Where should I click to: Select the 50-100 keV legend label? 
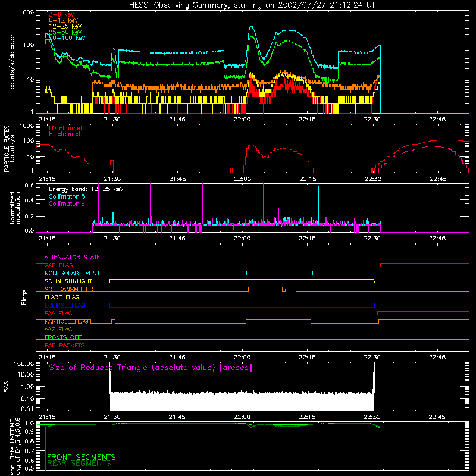[x=67, y=38]
